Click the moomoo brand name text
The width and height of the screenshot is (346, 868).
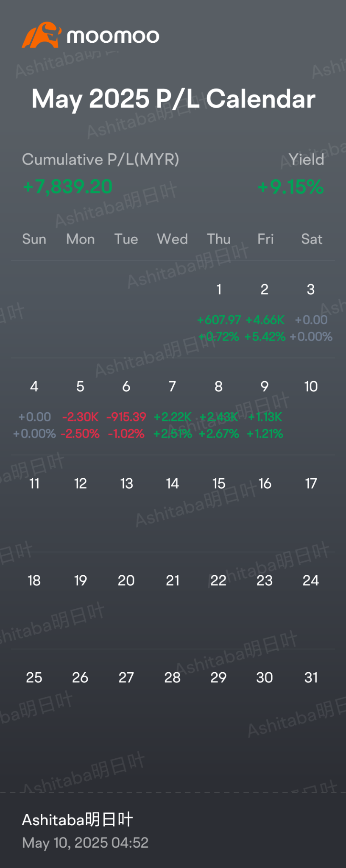pos(113,36)
